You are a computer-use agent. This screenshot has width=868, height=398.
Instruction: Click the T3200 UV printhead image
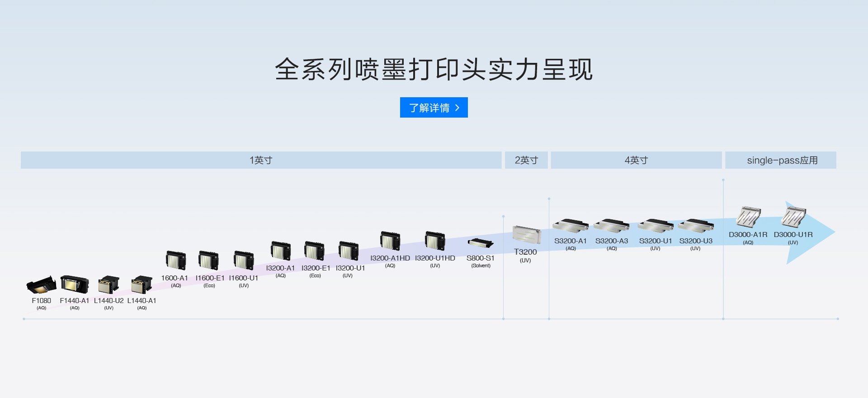click(x=526, y=235)
